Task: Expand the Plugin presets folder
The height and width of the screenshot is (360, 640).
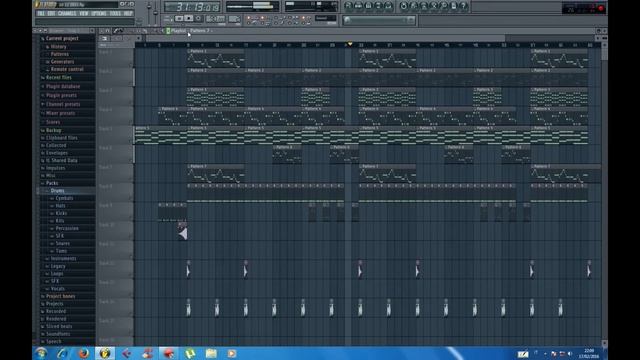Action: click(x=61, y=96)
